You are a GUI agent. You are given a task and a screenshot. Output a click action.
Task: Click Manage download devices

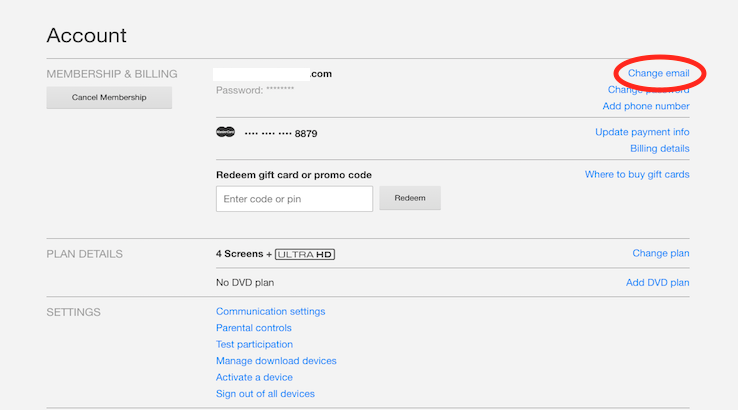coord(276,361)
